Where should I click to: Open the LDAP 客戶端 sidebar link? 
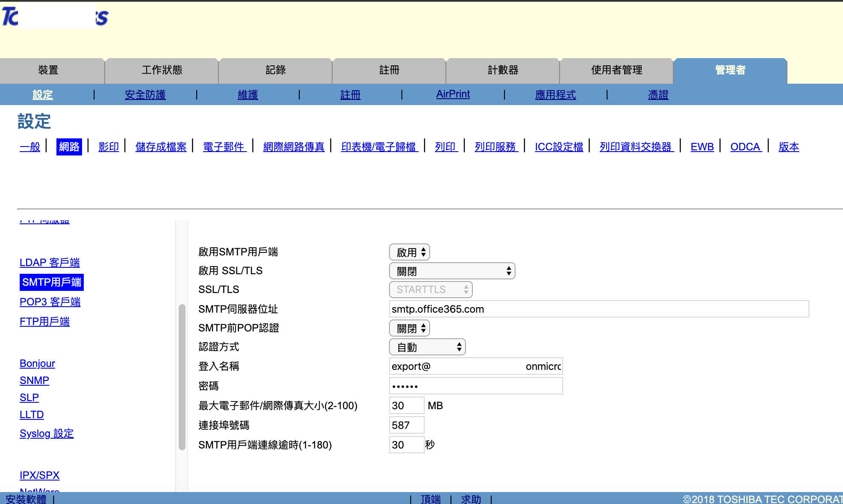[x=50, y=262]
